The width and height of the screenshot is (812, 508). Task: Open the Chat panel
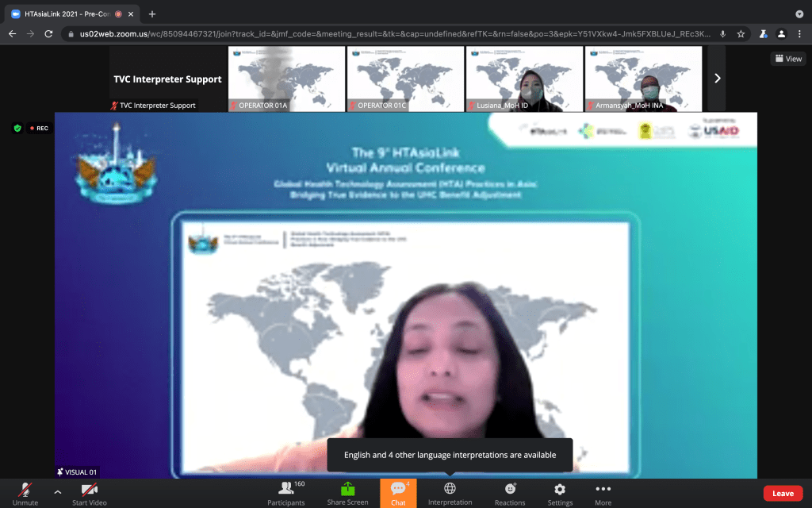398,492
